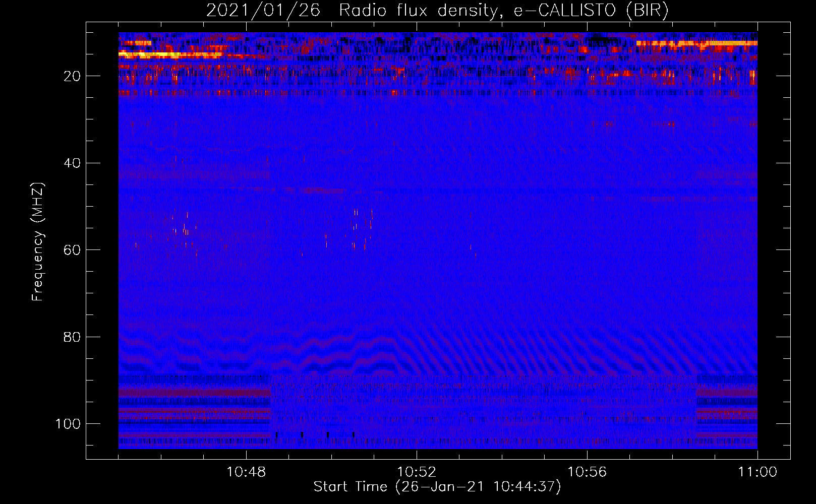Click the 11:00 time tick label

tap(757, 472)
